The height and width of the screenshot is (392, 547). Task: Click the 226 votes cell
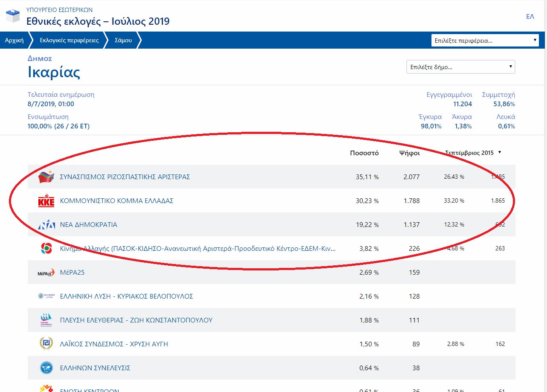pos(414,248)
